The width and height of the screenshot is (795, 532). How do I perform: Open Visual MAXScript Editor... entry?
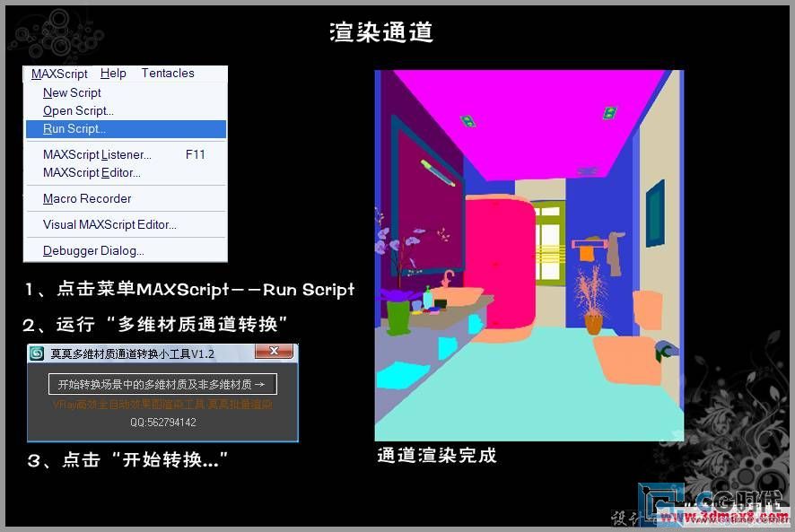pos(126,224)
